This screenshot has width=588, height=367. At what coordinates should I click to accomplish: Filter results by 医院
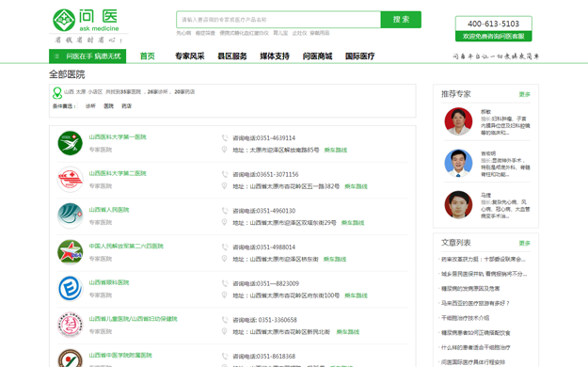[x=108, y=106]
